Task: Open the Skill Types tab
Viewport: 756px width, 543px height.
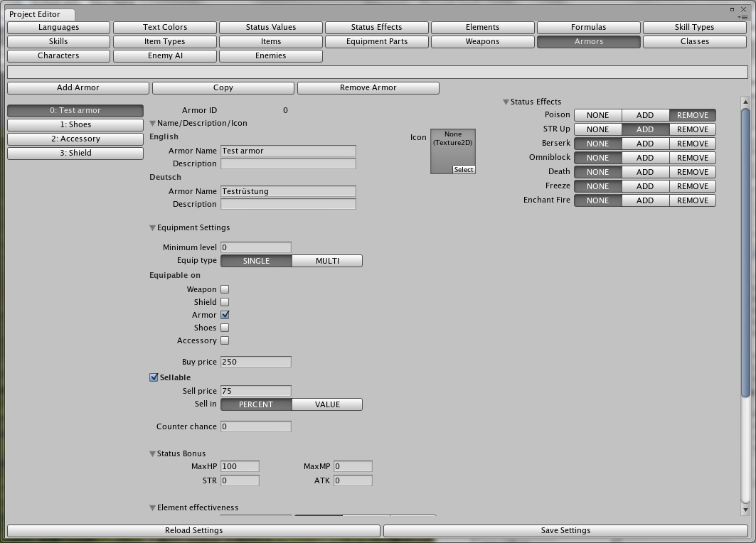Action: pyautogui.click(x=695, y=28)
